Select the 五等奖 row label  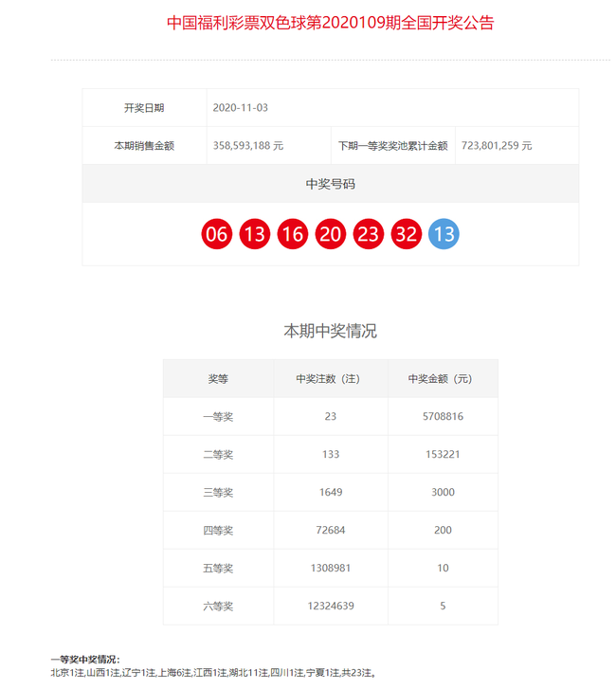click(x=218, y=568)
